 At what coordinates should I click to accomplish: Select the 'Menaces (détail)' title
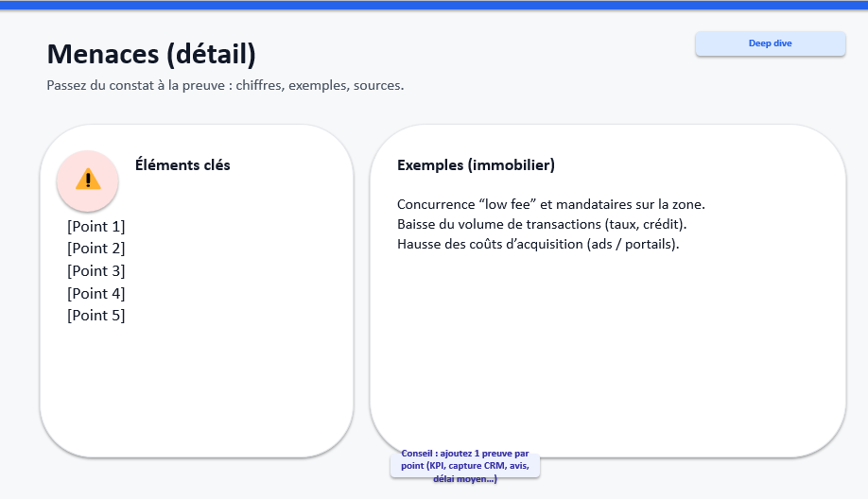point(151,55)
